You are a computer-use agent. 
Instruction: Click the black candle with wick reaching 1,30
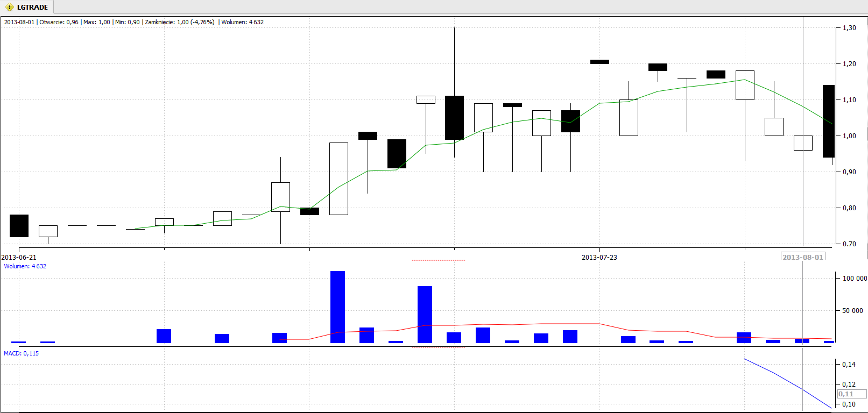(x=454, y=118)
